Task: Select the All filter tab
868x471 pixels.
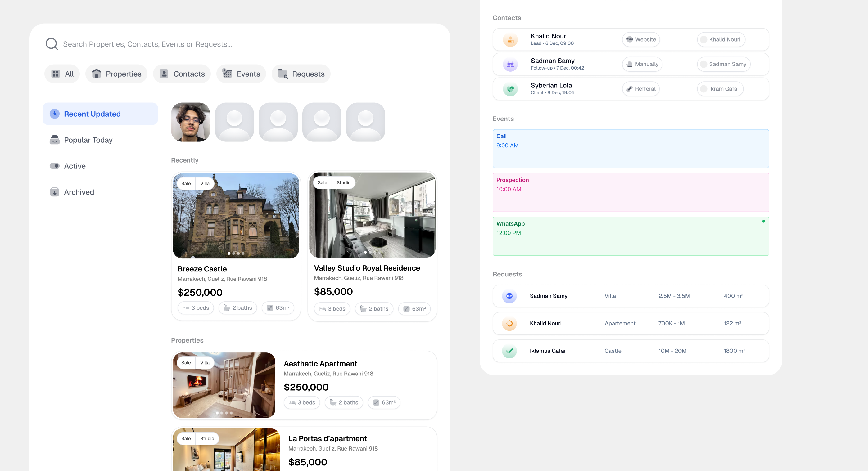Action: (62, 74)
